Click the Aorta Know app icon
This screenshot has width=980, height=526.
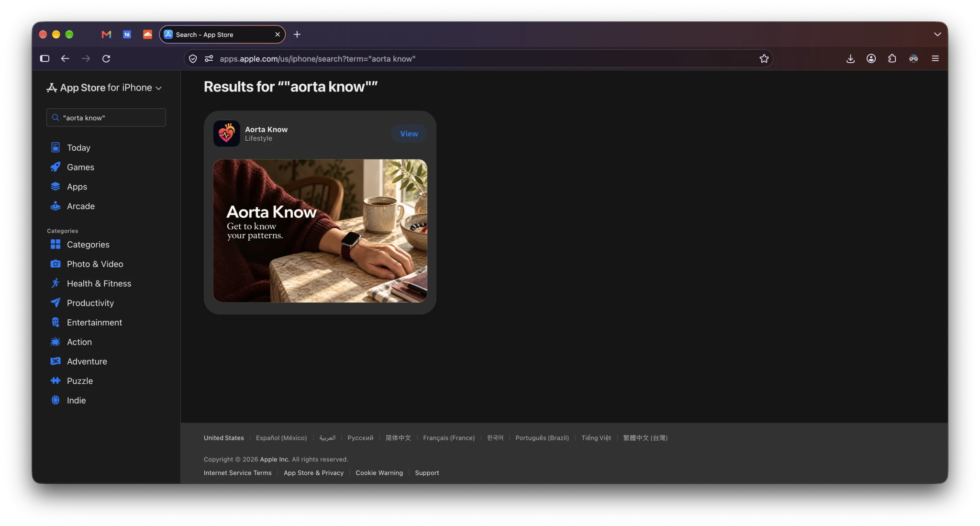[226, 134]
